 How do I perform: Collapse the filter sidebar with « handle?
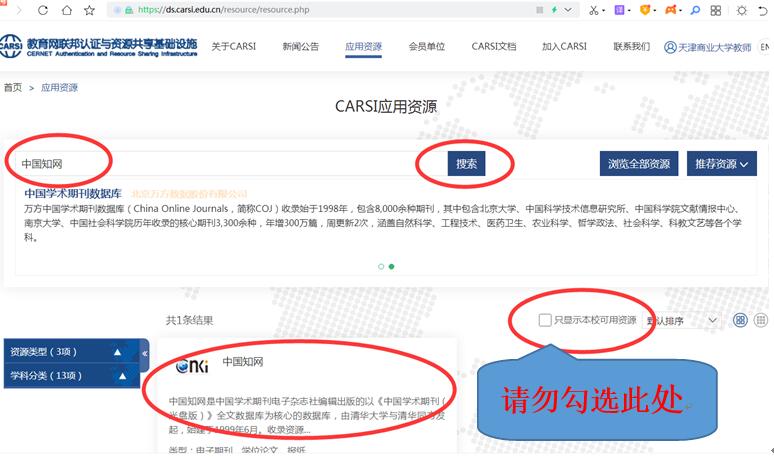coord(145,354)
